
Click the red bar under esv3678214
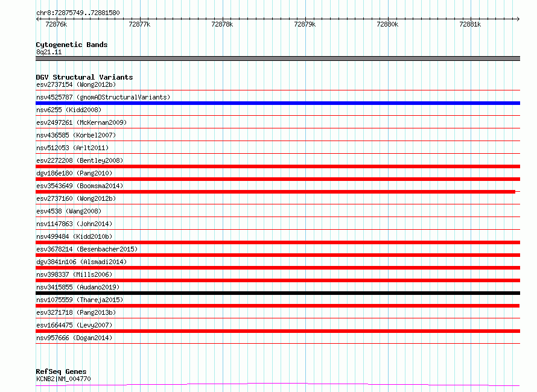(278, 255)
